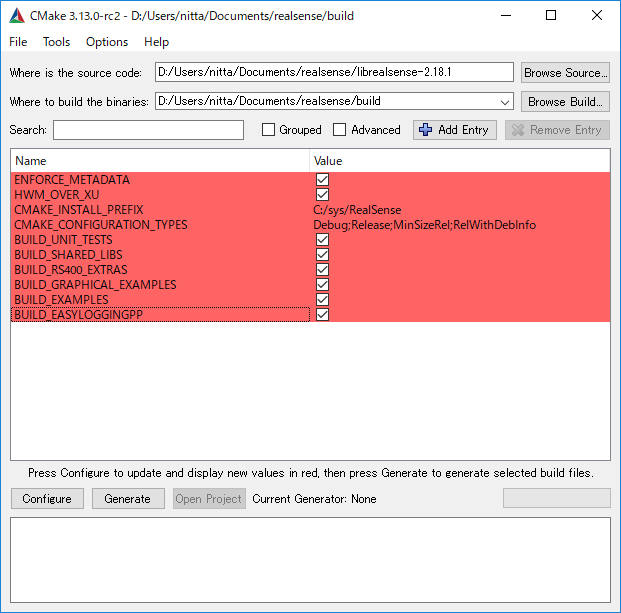Expand the build binaries path dropdown
The height and width of the screenshot is (613, 621).
504,101
